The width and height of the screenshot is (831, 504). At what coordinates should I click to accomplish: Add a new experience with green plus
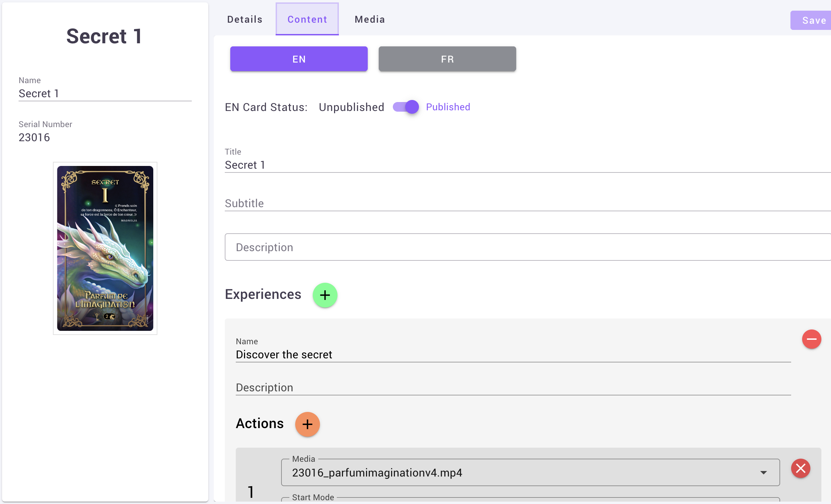coord(325,295)
